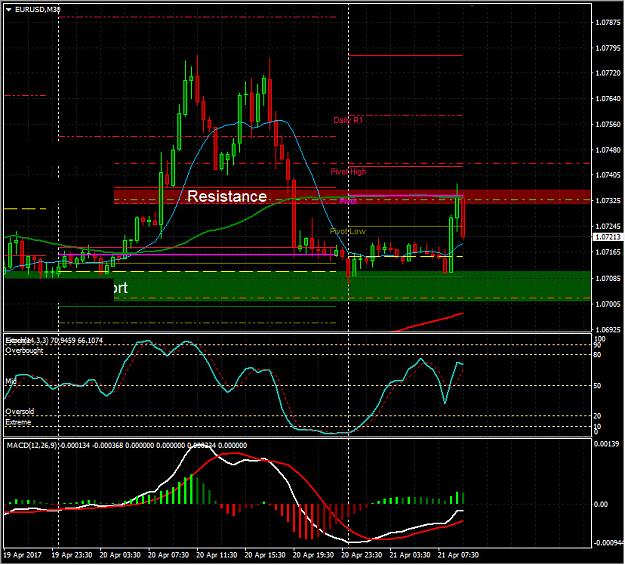The width and height of the screenshot is (625, 565).
Task: Click the 1.06925 price axis label
Action: pos(608,330)
